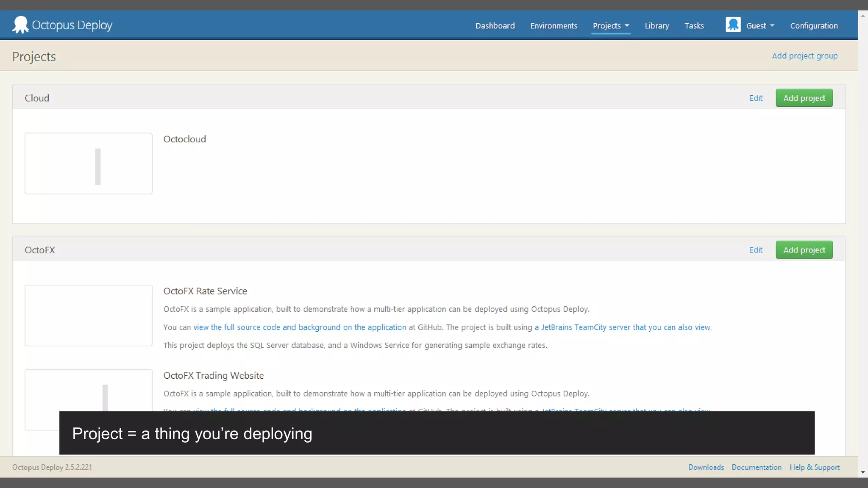Viewport: 868px width, 488px height.
Task: Edit the OctoFX project group
Action: click(x=755, y=250)
